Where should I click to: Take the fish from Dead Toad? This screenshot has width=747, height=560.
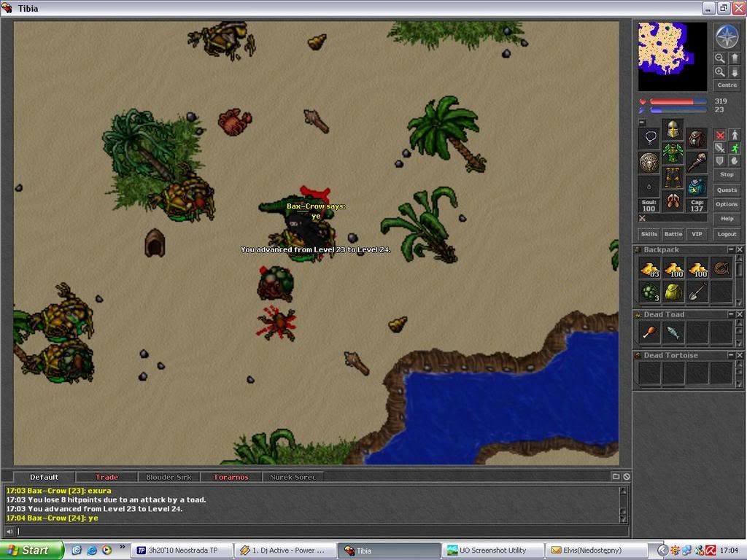(x=673, y=332)
